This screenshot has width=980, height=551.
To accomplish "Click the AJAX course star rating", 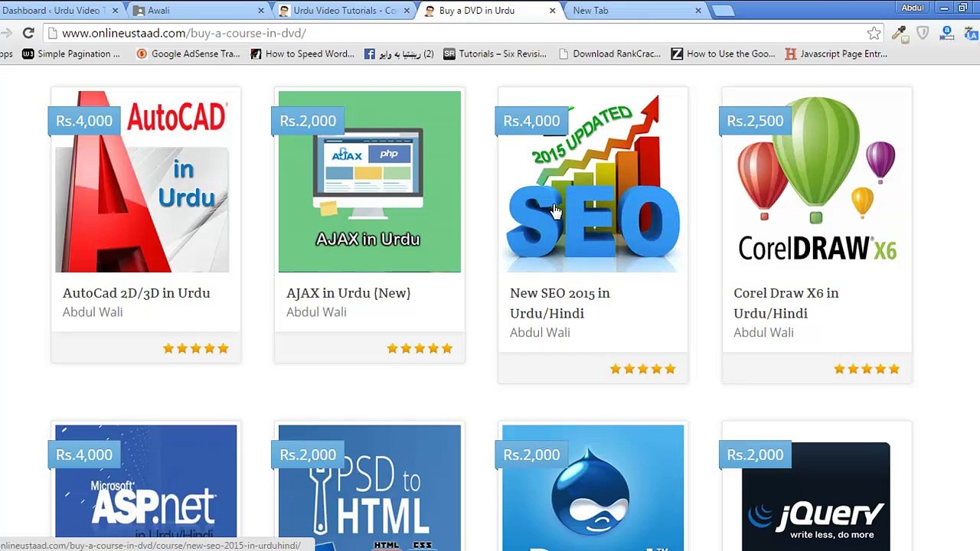I will (420, 348).
